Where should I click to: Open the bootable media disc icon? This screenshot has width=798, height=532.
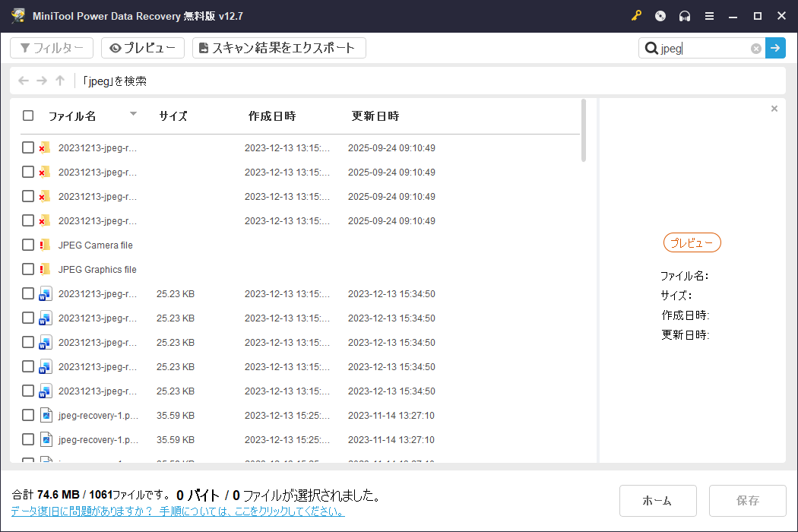click(x=660, y=15)
